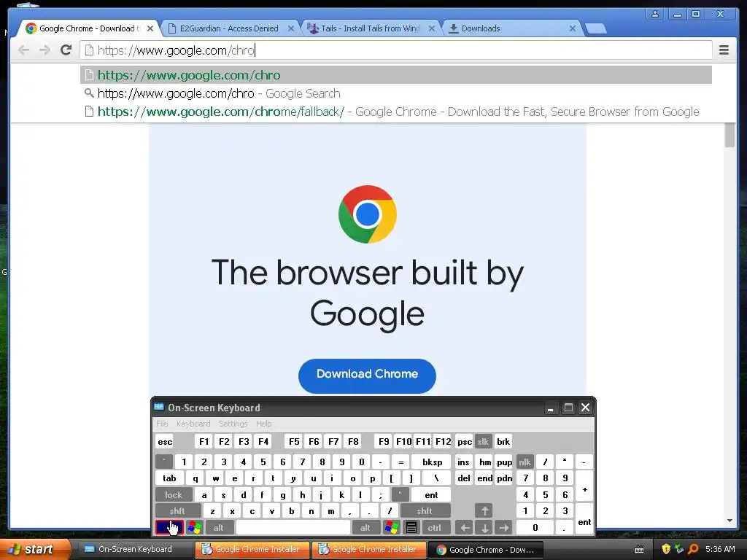This screenshot has height=560, width=747.
Task: Click the tab key on the on-screen keyboard
Action: (x=169, y=478)
